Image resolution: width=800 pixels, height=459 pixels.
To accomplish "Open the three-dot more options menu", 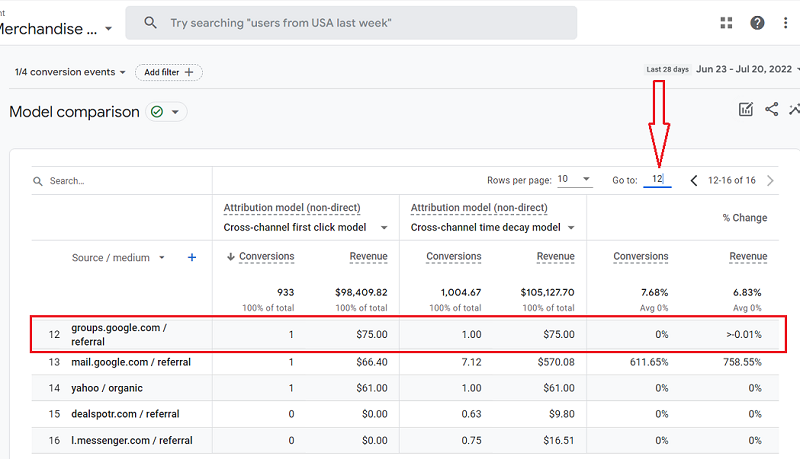I will point(785,23).
